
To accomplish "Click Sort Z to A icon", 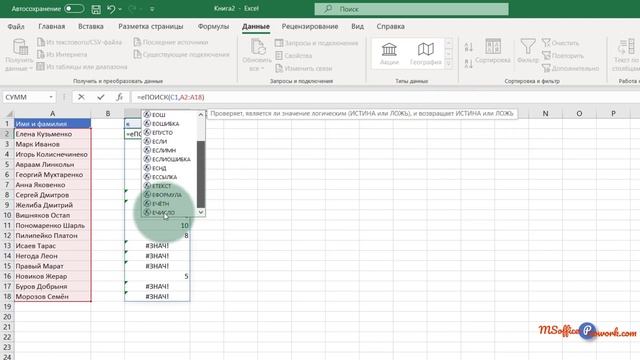I will 469,64.
